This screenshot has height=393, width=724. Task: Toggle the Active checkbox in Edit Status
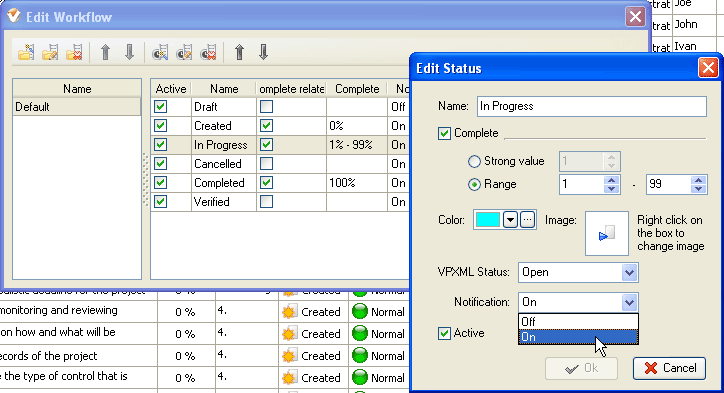pyautogui.click(x=444, y=333)
